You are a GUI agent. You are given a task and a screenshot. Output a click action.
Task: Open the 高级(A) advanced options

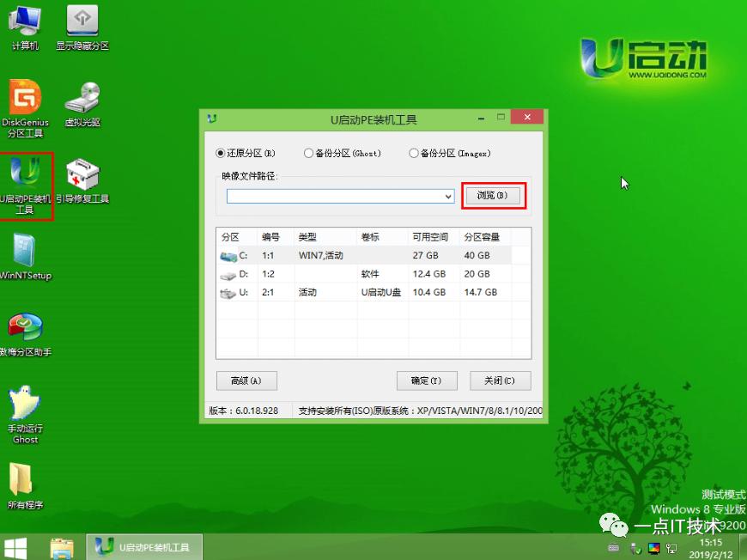point(246,380)
